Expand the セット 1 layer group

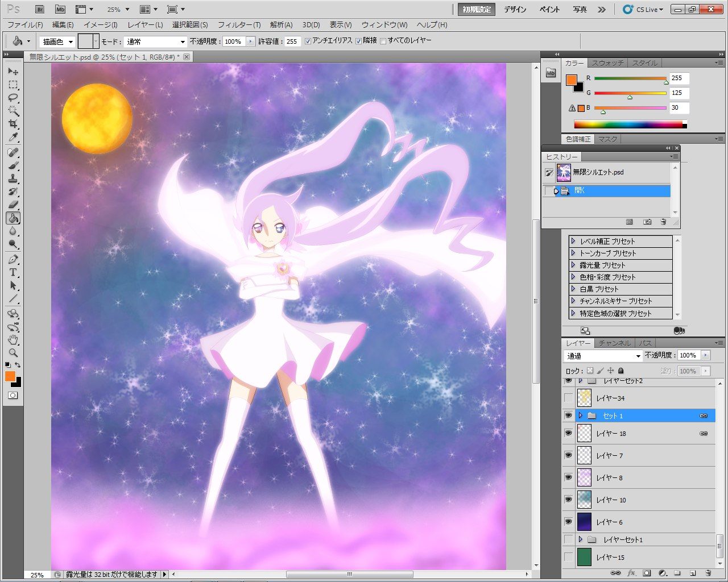[580, 415]
